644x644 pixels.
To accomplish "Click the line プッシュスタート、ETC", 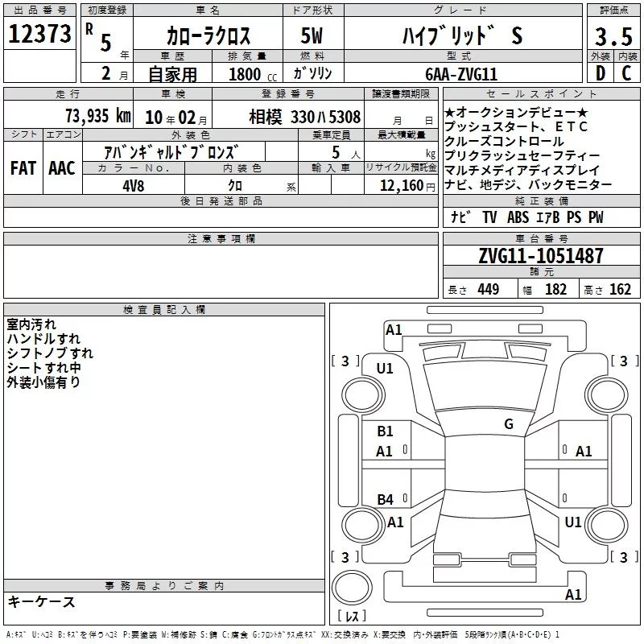I will click(516, 127).
